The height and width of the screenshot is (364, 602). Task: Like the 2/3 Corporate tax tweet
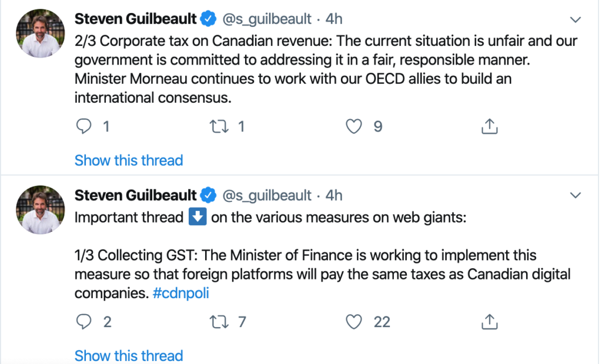pos(353,126)
